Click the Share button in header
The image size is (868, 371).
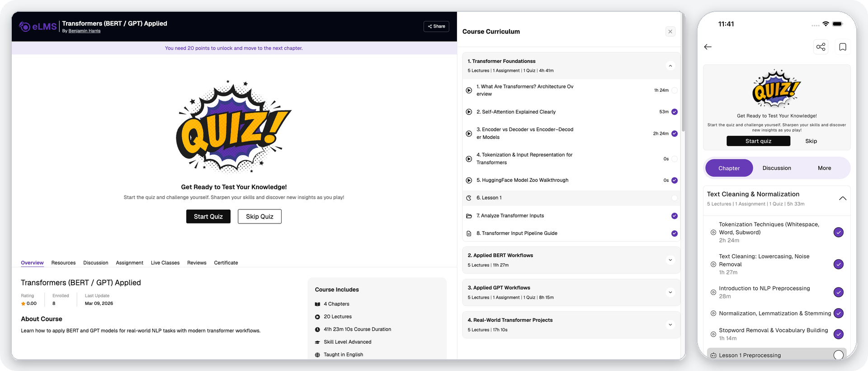coord(436,26)
